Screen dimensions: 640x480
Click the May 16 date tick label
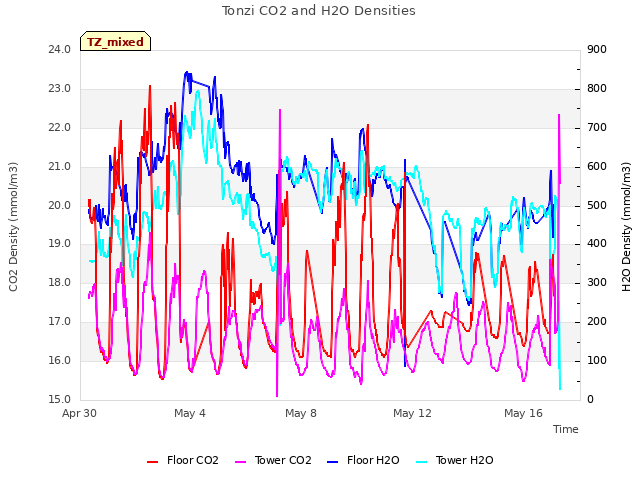(x=523, y=413)
